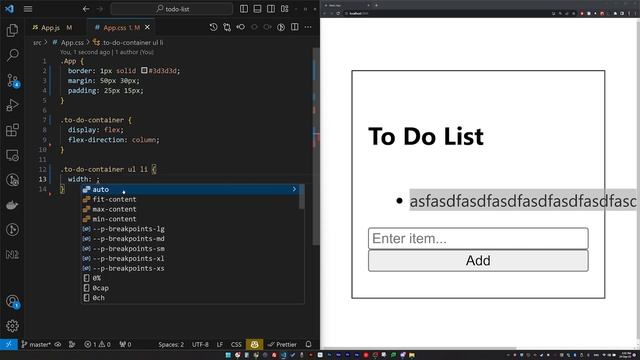Select the auto suggestion
The height and width of the screenshot is (360, 640).
coord(189,189)
